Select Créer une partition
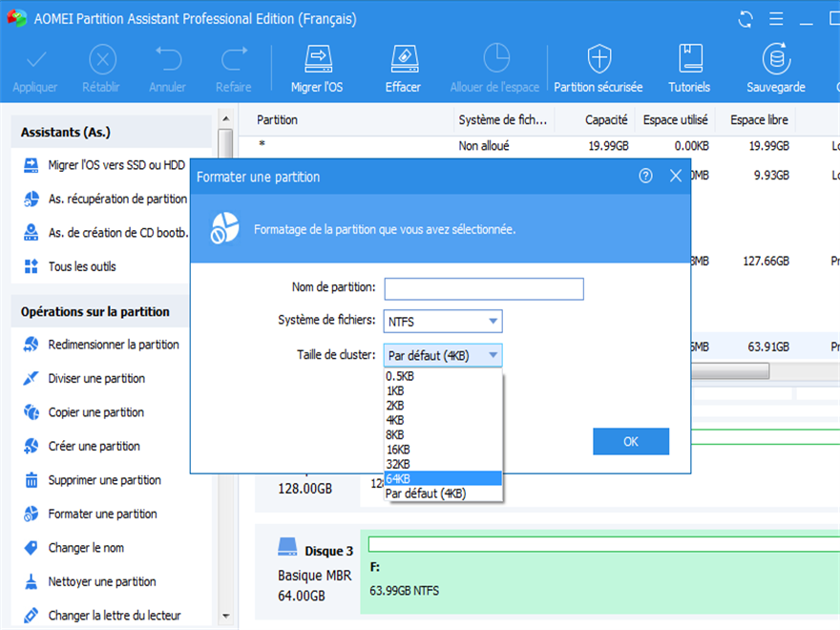This screenshot has width=840, height=630. (x=81, y=446)
